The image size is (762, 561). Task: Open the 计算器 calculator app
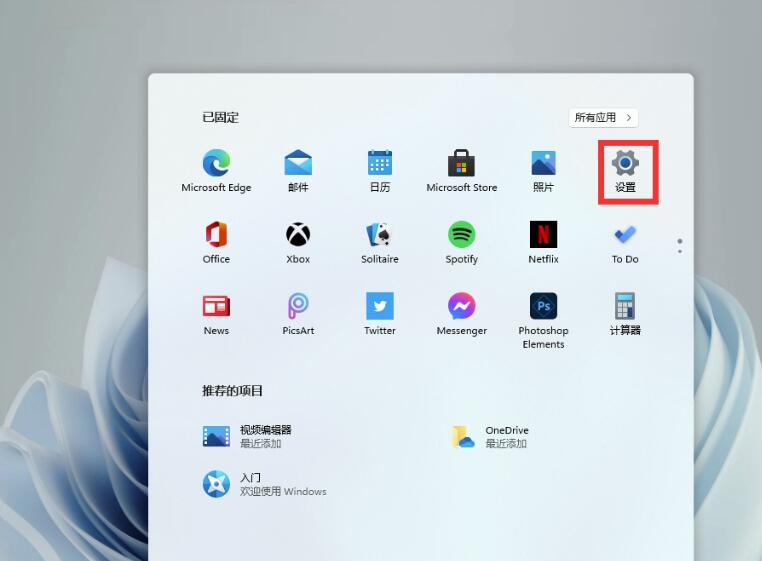click(x=625, y=314)
